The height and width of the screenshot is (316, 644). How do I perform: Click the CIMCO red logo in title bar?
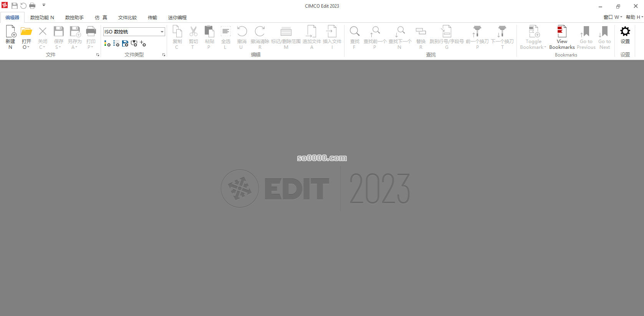point(5,5)
